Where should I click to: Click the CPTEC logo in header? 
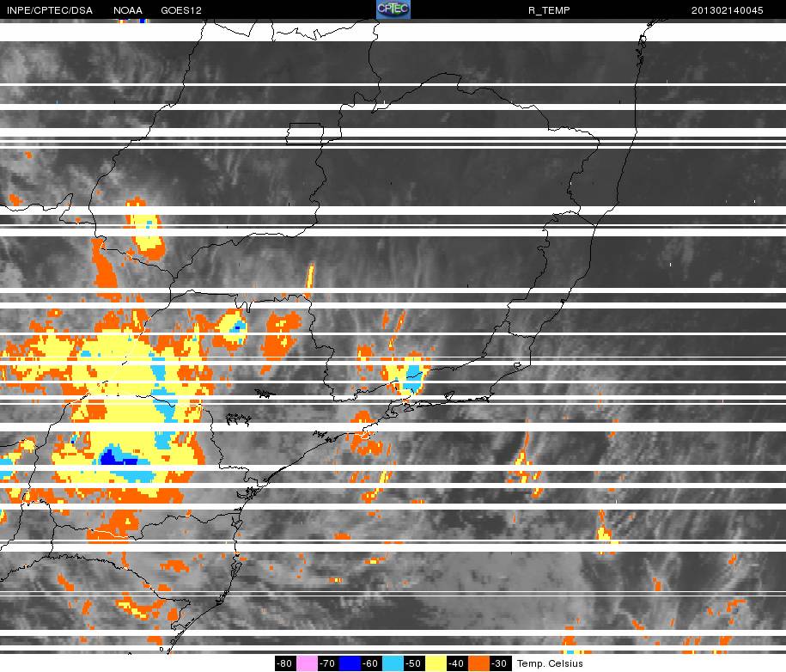(393, 9)
